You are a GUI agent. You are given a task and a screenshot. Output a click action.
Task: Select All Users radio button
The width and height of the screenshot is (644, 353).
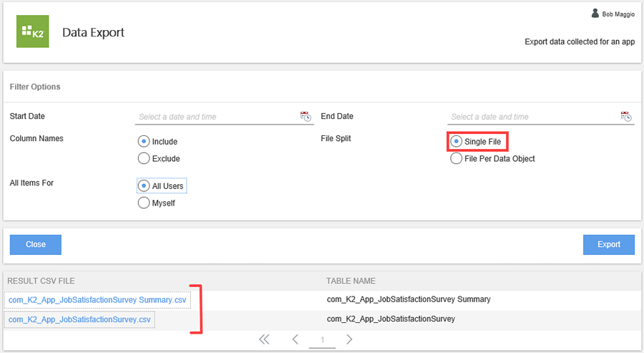point(143,185)
